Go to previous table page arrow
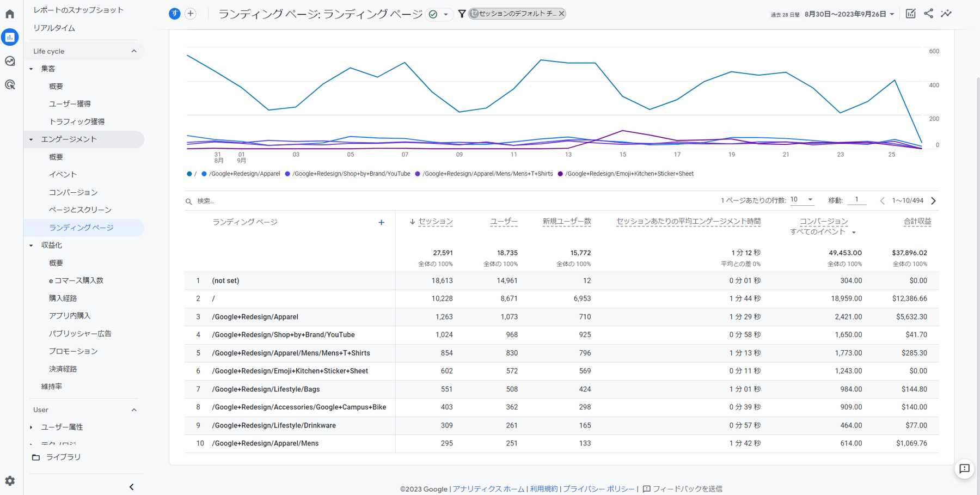 (882, 201)
